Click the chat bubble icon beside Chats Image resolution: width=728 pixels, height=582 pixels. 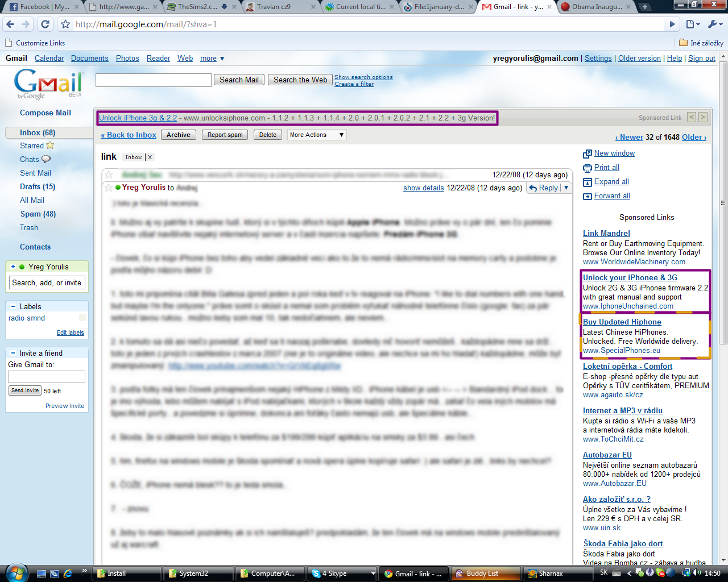46,159
